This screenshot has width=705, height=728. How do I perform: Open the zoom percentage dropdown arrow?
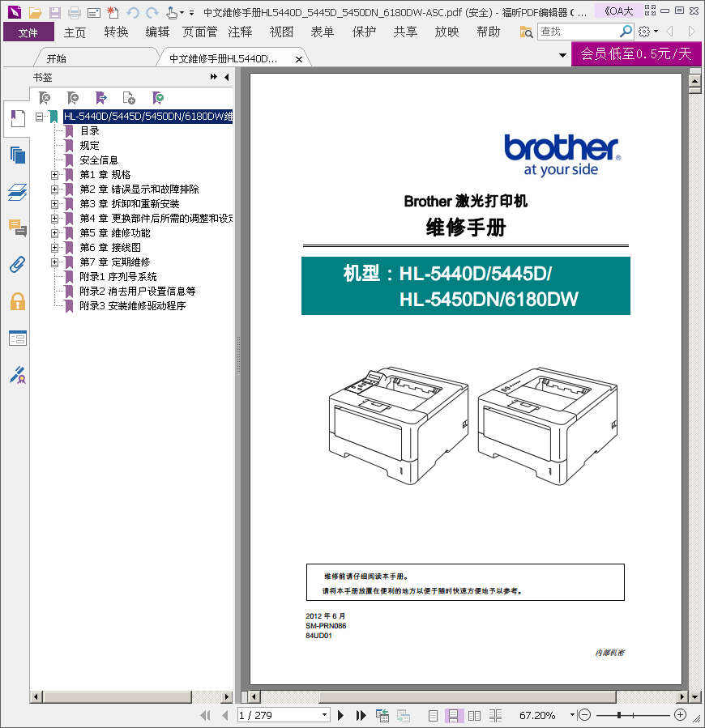pyautogui.click(x=572, y=715)
